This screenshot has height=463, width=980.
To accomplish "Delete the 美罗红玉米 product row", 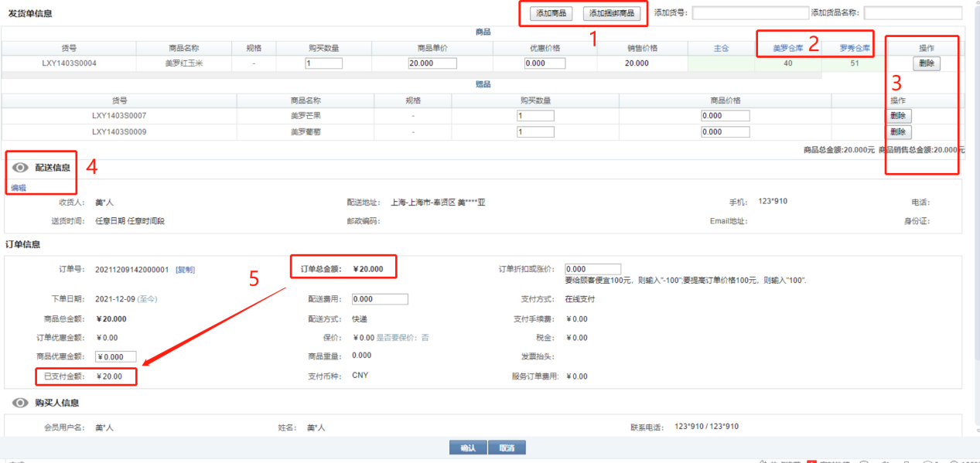I will tap(927, 63).
